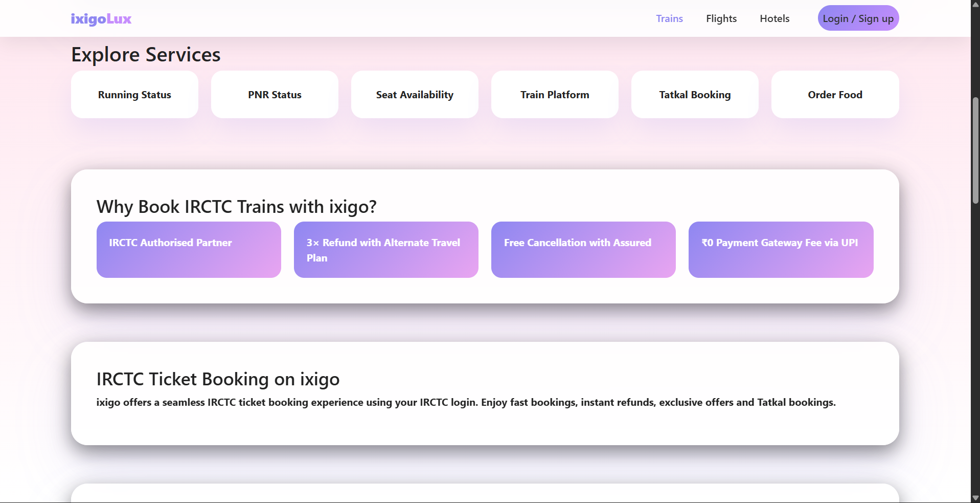Click the Free Cancellation with Assured card
Image resolution: width=980 pixels, height=503 pixels.
pos(583,250)
